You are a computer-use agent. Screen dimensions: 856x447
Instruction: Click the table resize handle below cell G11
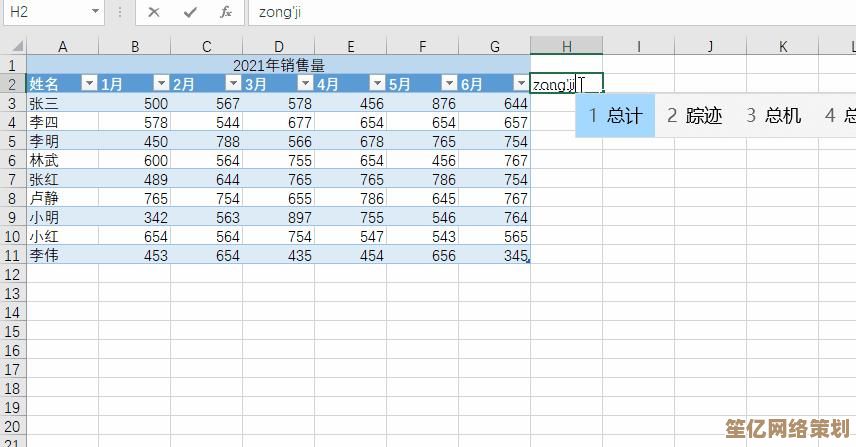(x=528, y=262)
